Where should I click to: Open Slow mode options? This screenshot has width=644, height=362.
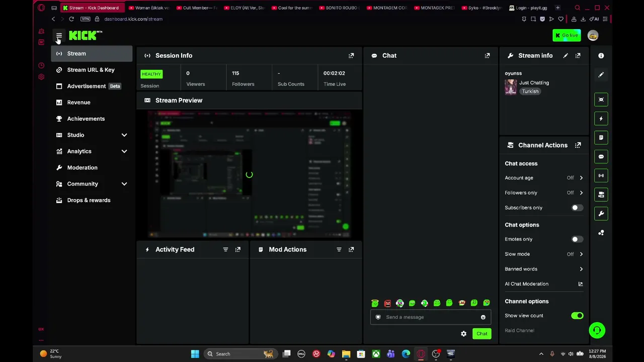(x=544, y=254)
